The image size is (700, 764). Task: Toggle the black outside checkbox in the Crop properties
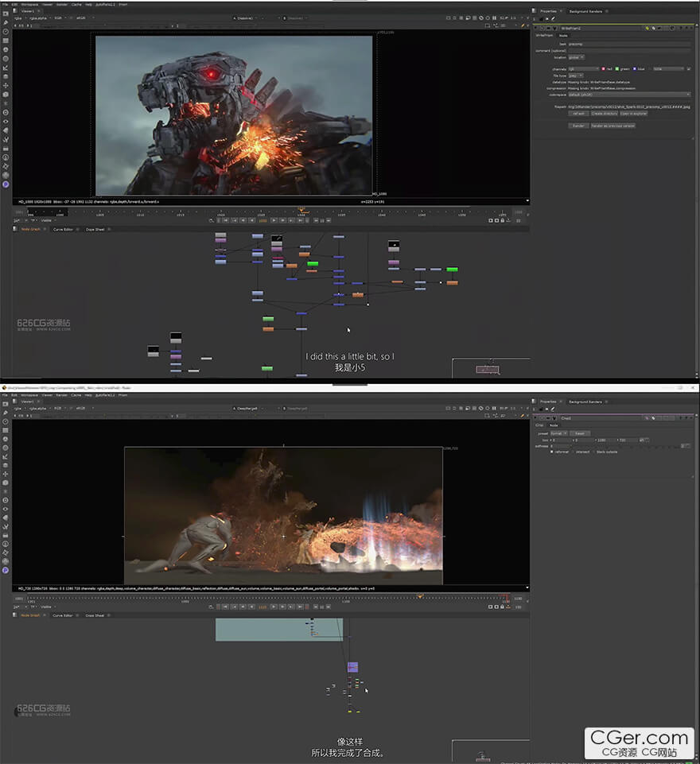pyautogui.click(x=593, y=452)
